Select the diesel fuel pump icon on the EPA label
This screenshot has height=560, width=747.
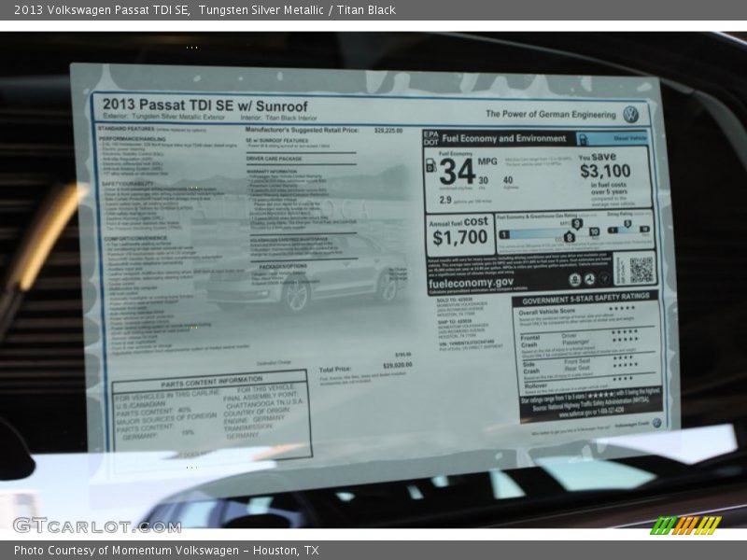430,167
